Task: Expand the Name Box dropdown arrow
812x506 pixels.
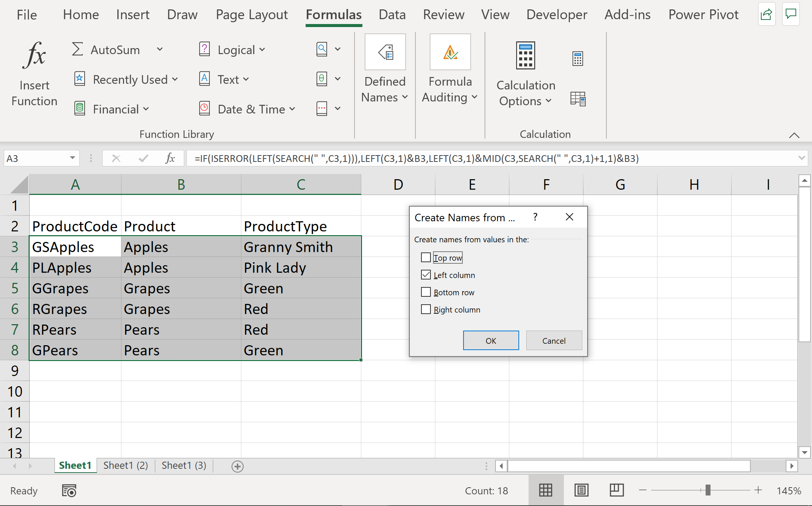Action: [x=73, y=158]
